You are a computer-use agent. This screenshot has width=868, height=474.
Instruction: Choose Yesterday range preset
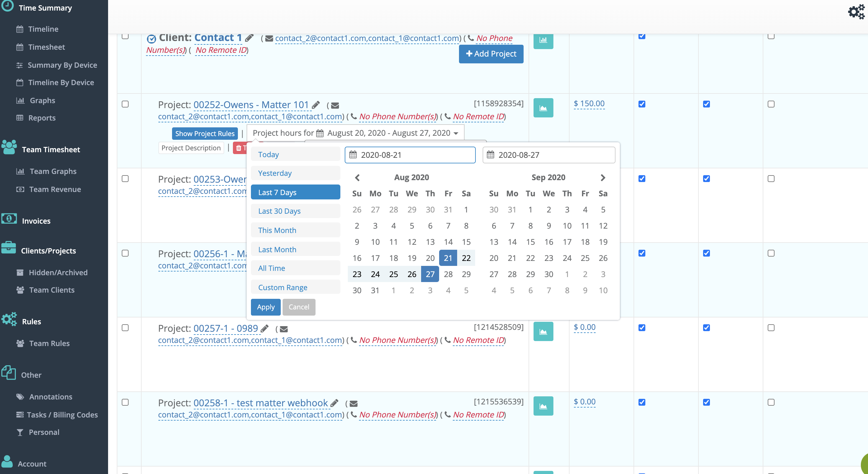coord(296,173)
